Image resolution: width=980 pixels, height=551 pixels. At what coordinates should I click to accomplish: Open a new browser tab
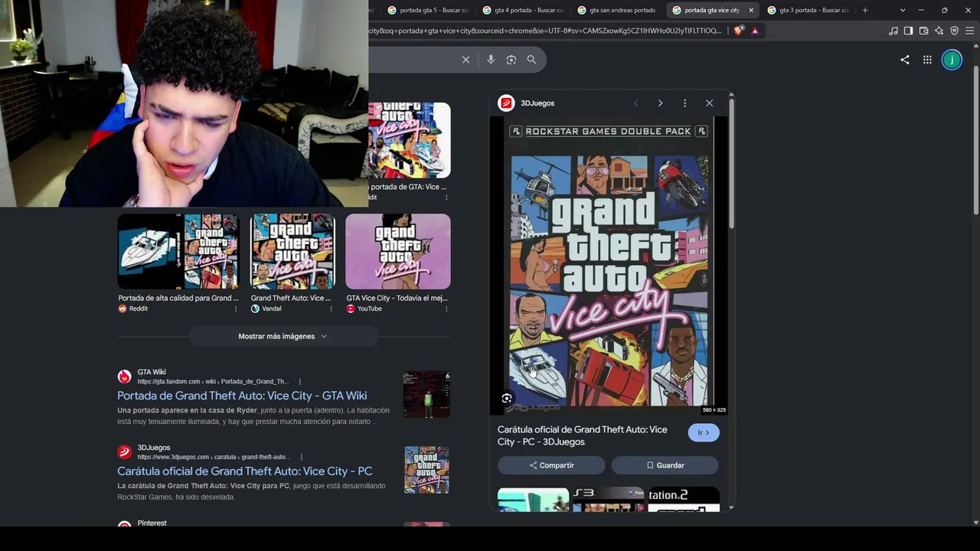865,10
